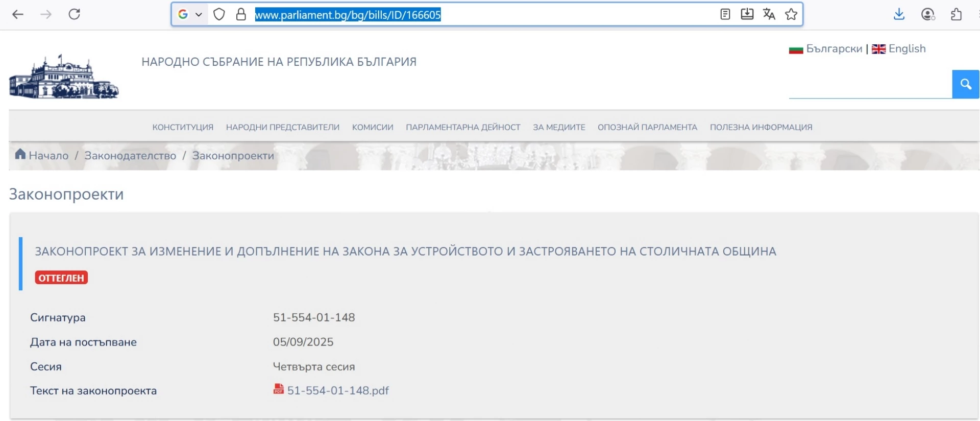Click the blue site search magnifier button
The image size is (980, 421).
[x=965, y=84]
